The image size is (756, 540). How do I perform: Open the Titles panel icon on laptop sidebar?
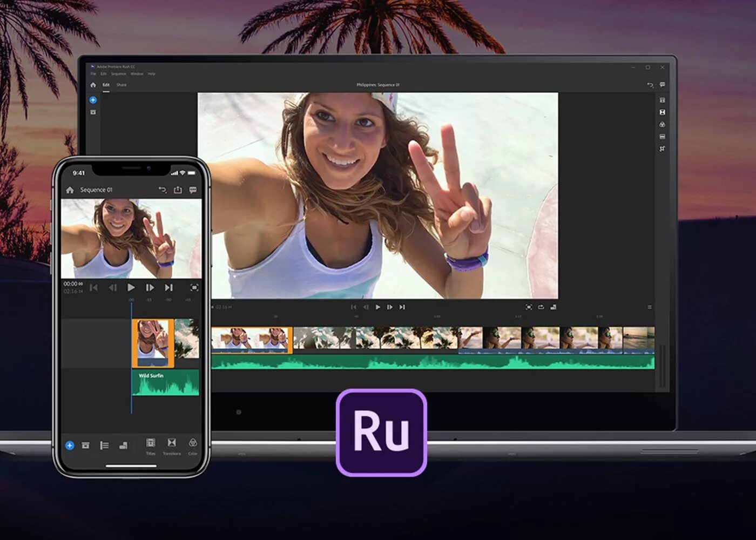click(x=663, y=100)
